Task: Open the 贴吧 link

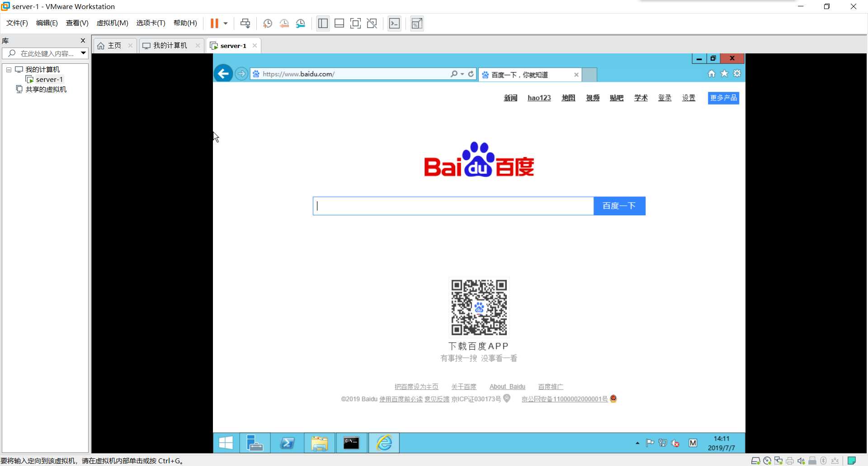Action: pos(617,98)
